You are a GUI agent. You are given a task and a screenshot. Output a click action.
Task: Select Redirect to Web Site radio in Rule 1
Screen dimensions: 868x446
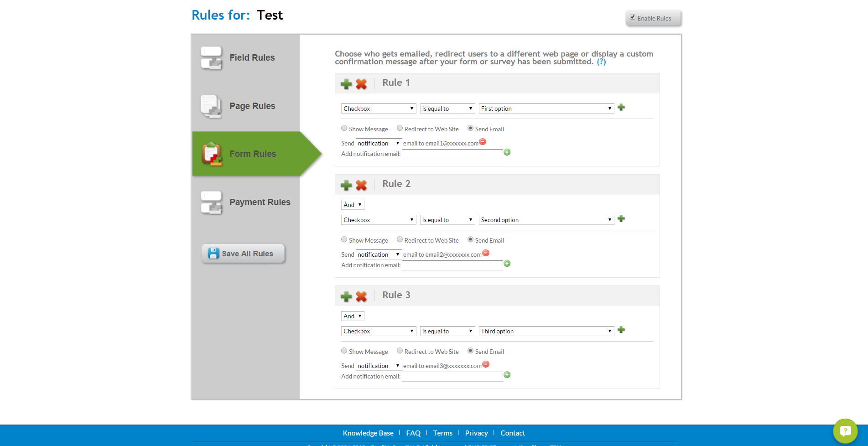click(400, 128)
